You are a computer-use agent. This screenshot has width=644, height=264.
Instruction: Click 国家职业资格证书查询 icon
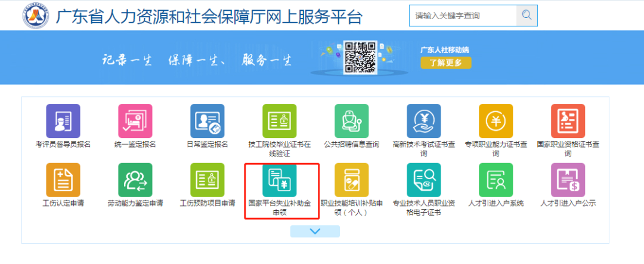[568, 121]
